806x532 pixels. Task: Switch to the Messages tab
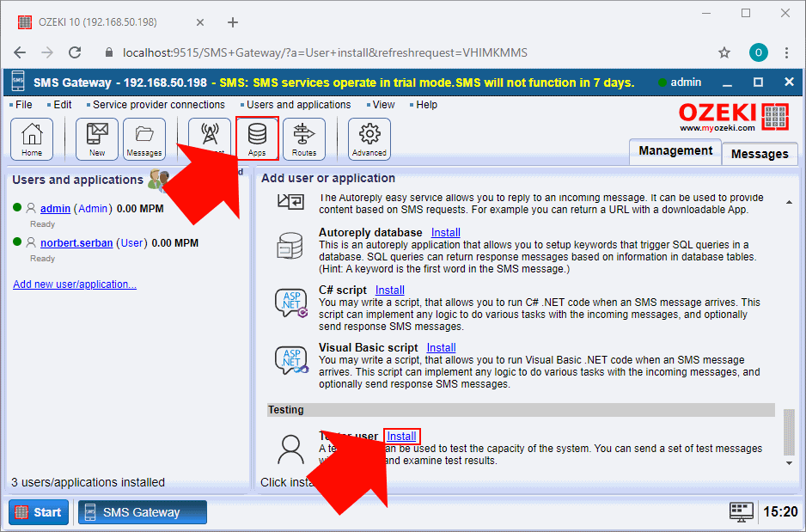[x=760, y=154]
